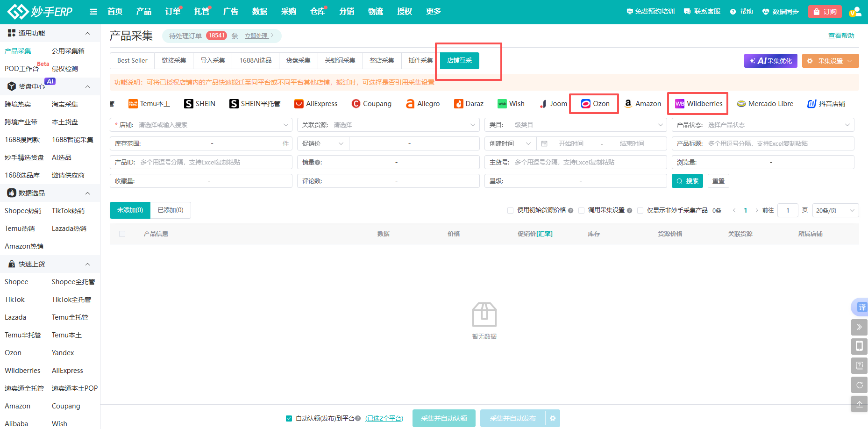Enable 使用初始货源价格 checkbox
The width and height of the screenshot is (868, 429).
click(x=510, y=210)
